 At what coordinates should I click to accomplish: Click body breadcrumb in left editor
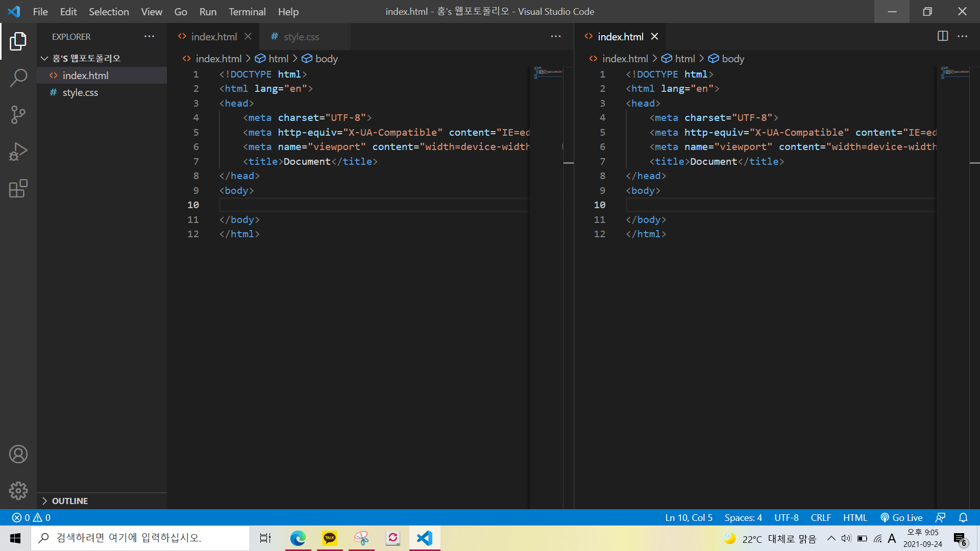tap(320, 59)
